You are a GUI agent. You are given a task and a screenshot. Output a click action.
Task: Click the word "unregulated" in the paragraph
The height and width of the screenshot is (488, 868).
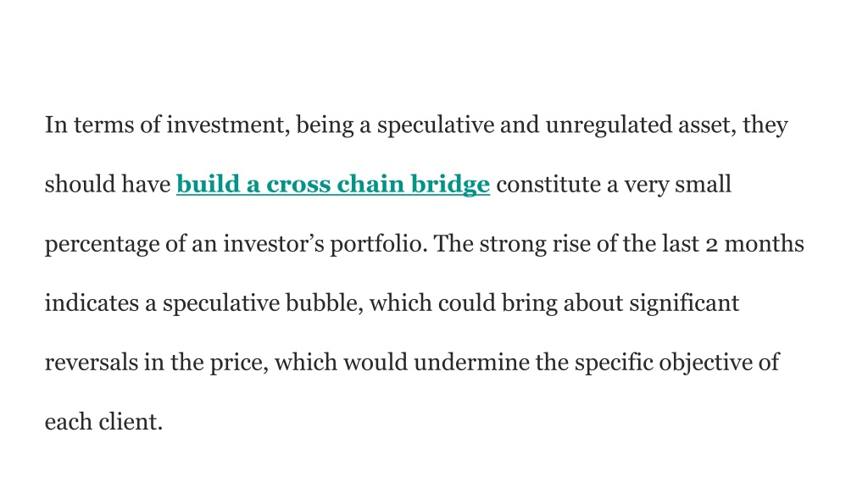click(609, 125)
